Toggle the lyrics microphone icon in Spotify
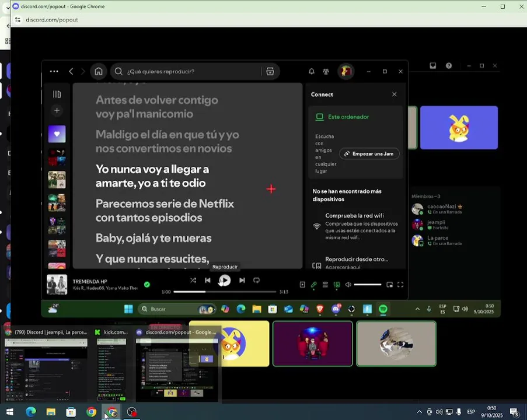The height and width of the screenshot is (420, 527). pyautogui.click(x=313, y=285)
